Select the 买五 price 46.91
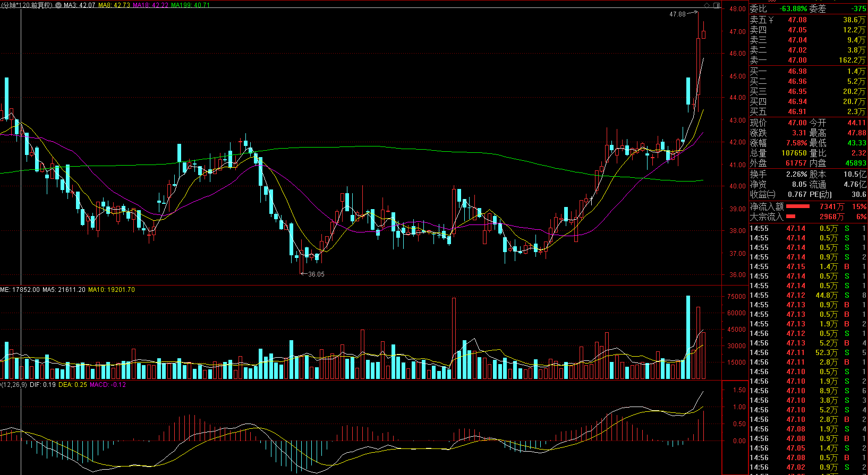 [x=797, y=111]
